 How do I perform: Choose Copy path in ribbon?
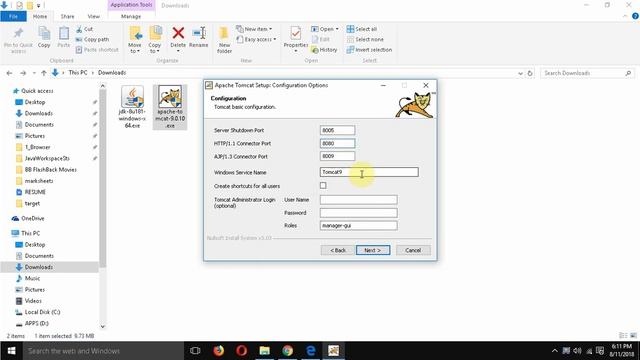click(x=92, y=40)
